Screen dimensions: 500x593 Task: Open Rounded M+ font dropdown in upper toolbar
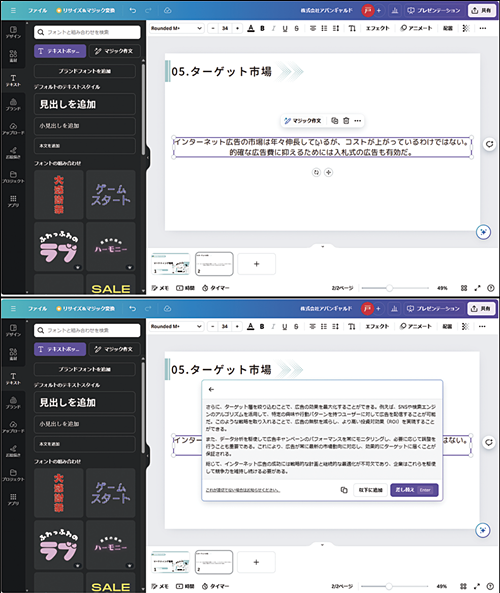point(176,28)
